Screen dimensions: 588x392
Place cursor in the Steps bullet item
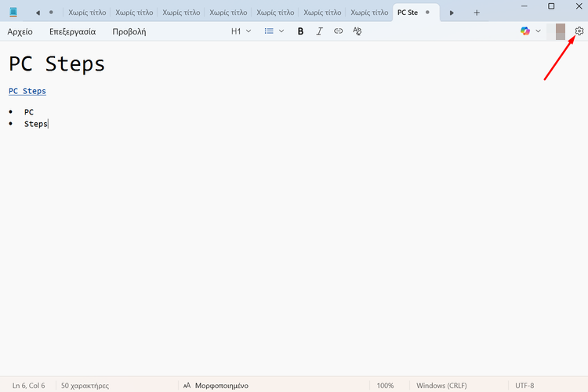coord(35,124)
